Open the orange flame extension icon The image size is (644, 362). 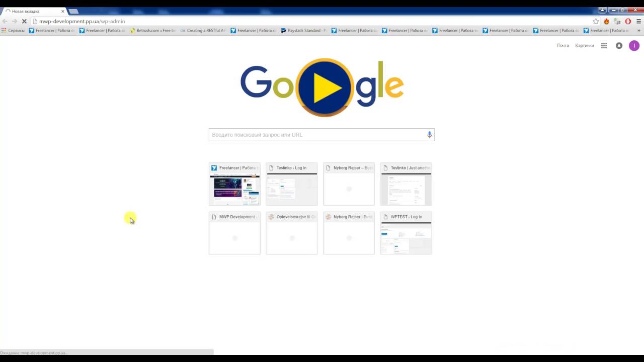point(606,22)
